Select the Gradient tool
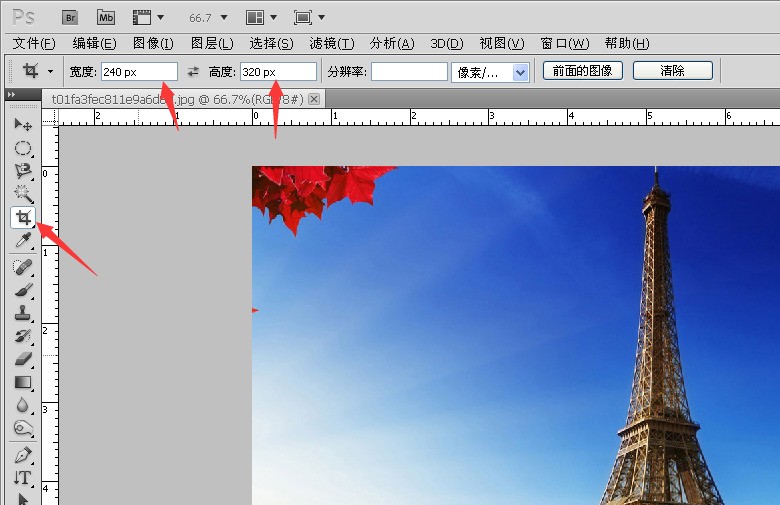The width and height of the screenshot is (780, 505). (23, 382)
